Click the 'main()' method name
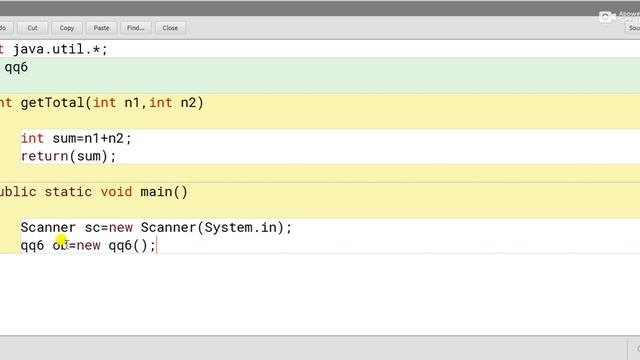Screen dimensions: 640x360 pos(164,192)
